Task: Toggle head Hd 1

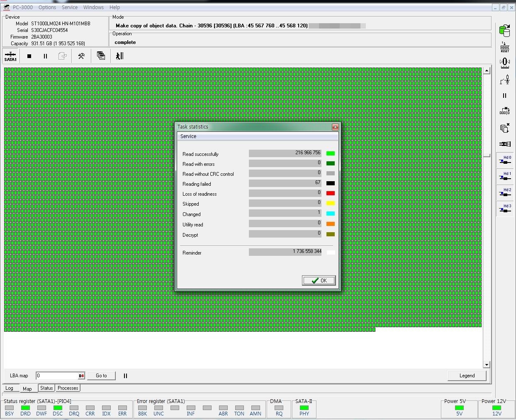Action: pos(505,176)
